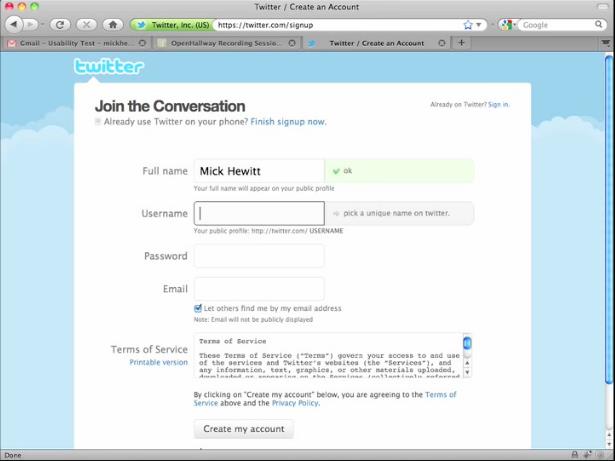Close the Gmail tab
This screenshot has width=615, height=461.
coord(142,43)
